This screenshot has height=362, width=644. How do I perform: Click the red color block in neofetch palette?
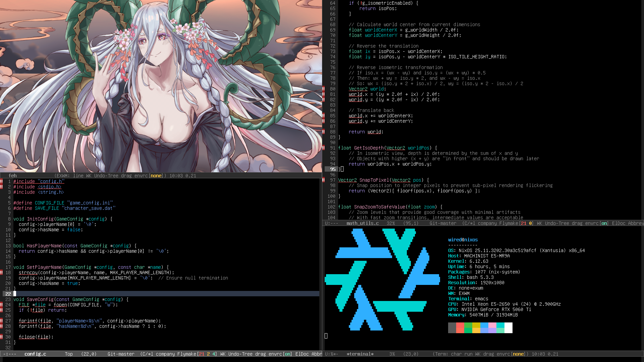460,325
